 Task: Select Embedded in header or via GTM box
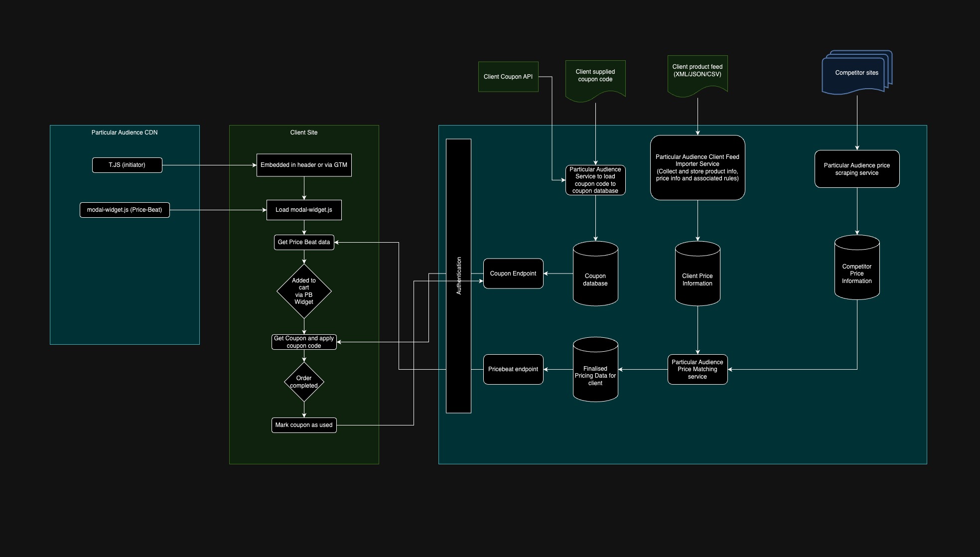pyautogui.click(x=304, y=165)
